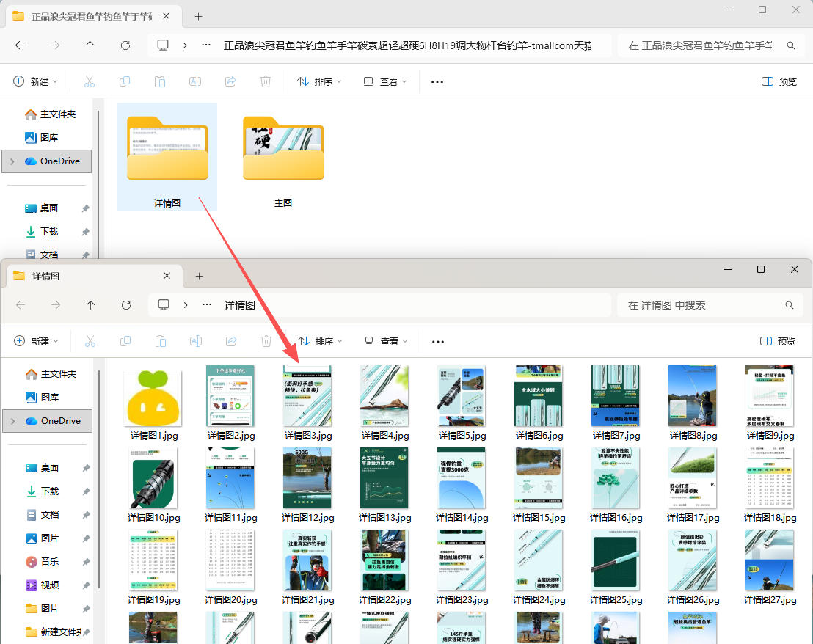Open 新建 dropdown in 详情图 window
This screenshot has width=813, height=644.
[x=36, y=341]
